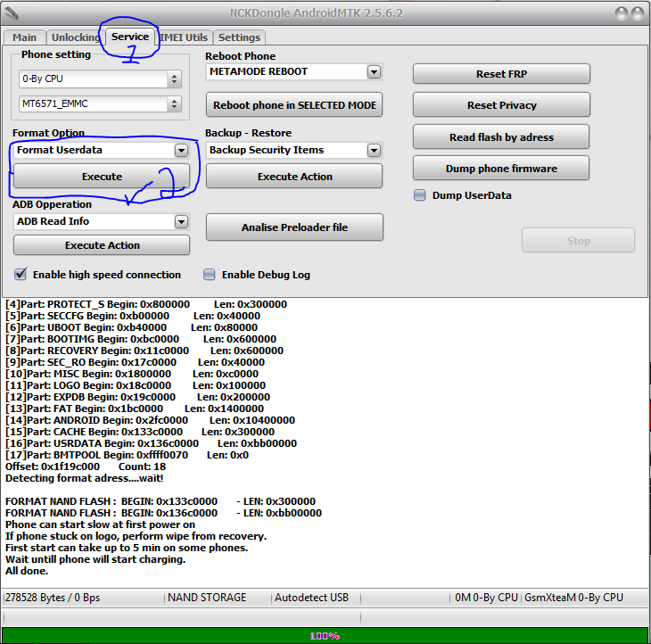This screenshot has height=644, width=651.
Task: Click the log line '[11]Part: LOGO'
Action: [x=135, y=385]
